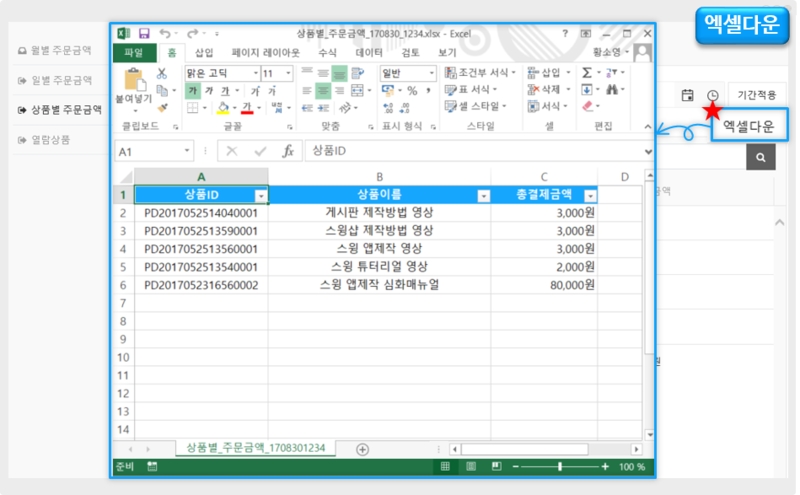Viewport: 800px width, 495px height.
Task: Click the 기간적용 button
Action: [x=757, y=94]
